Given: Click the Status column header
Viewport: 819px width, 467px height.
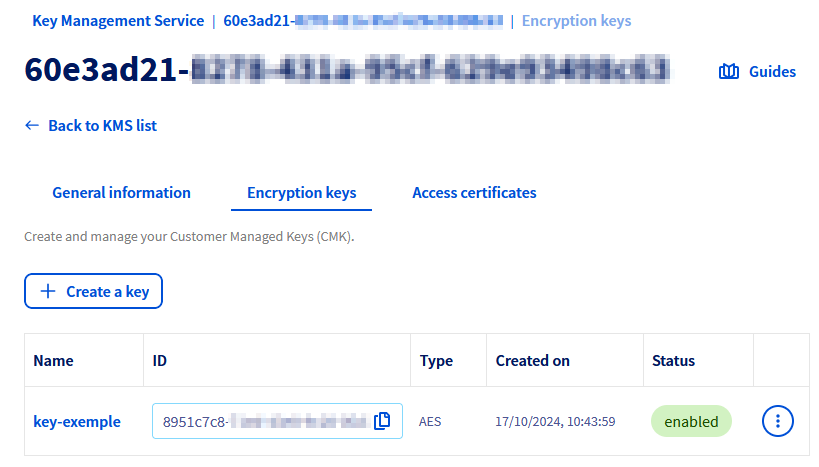Looking at the screenshot, I should 673,361.
